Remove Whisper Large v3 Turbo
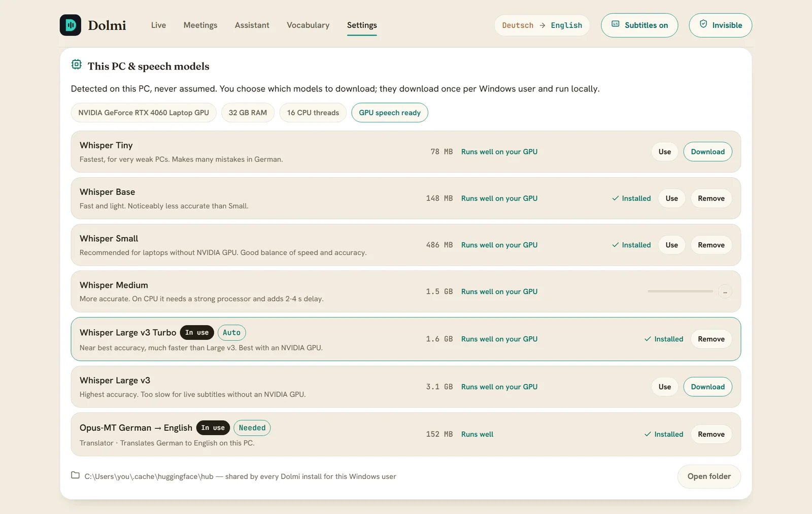 pyautogui.click(x=711, y=339)
